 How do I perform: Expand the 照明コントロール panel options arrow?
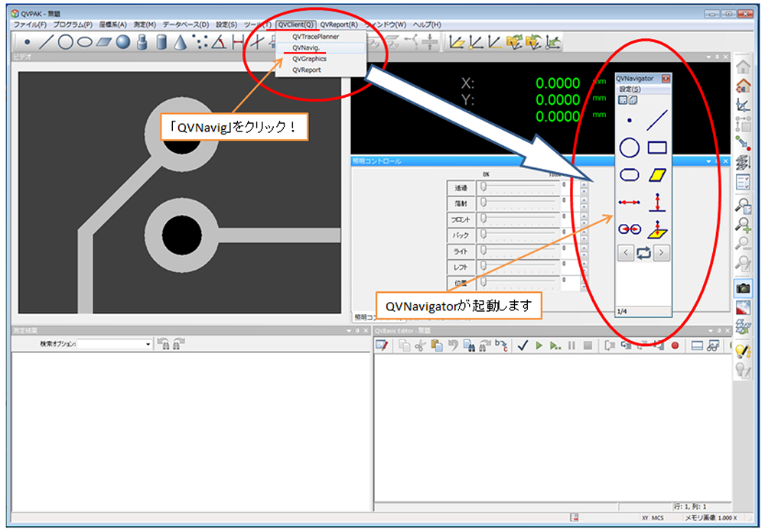[x=706, y=161]
